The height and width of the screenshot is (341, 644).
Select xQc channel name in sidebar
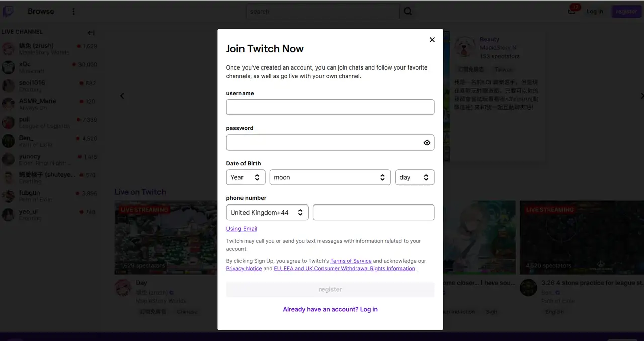coord(25,64)
